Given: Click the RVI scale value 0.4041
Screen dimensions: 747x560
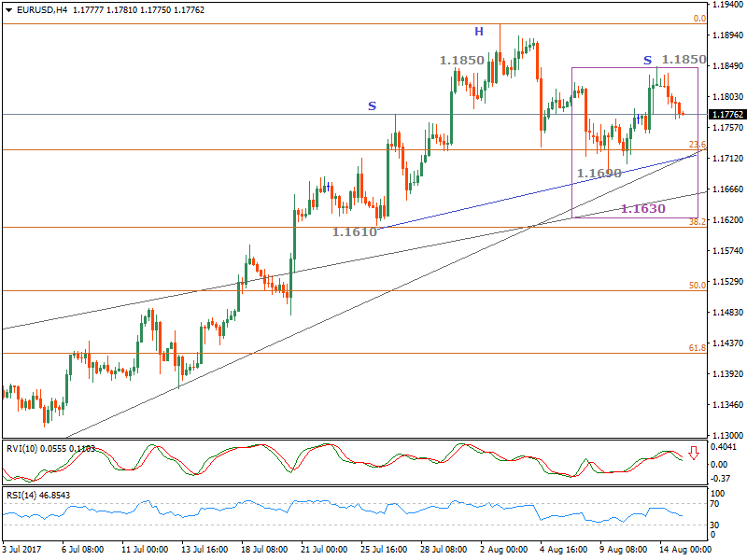Looking at the screenshot, I should [x=723, y=447].
